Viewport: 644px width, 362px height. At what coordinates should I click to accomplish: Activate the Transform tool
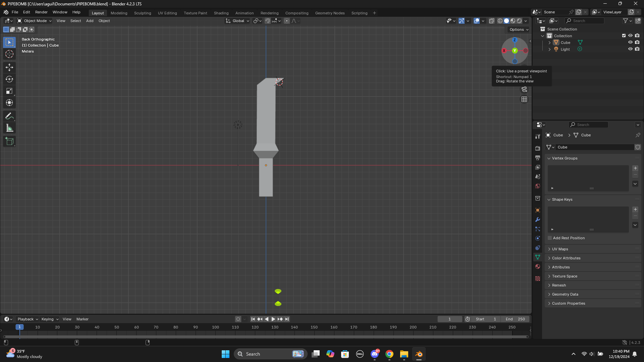coord(9,103)
